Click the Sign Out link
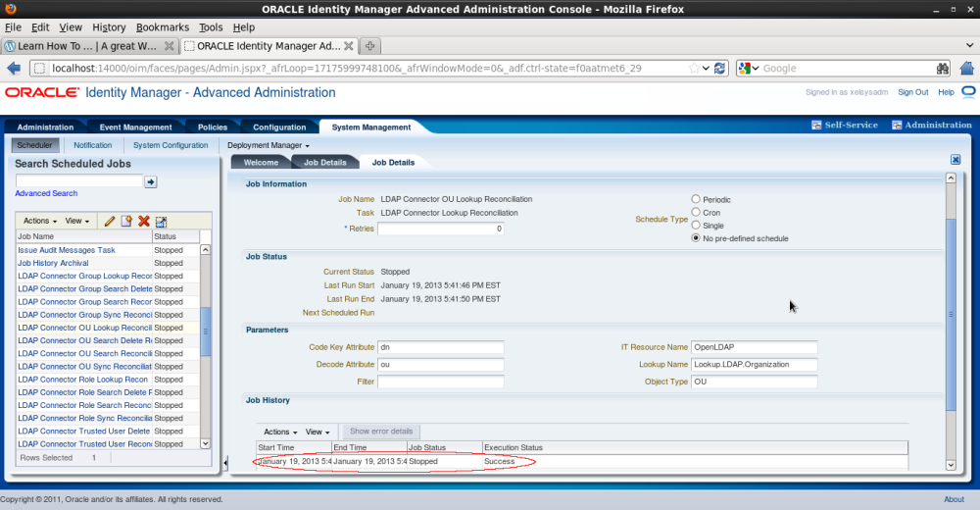 912,92
